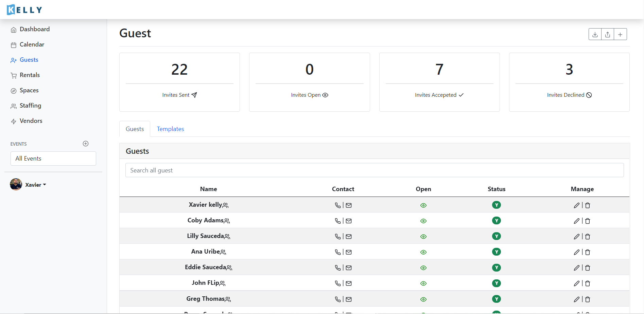The image size is (644, 314).
Task: Click the Manage column header
Action: pos(582,189)
